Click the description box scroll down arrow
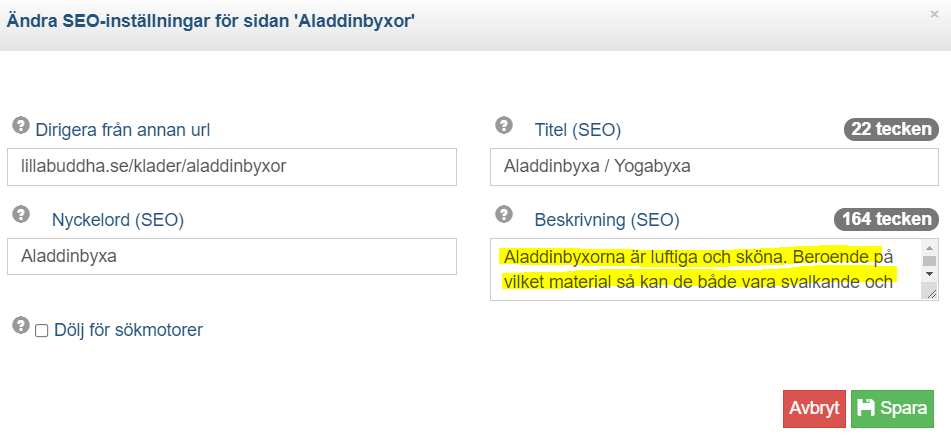This screenshot has width=951, height=443. [x=929, y=274]
